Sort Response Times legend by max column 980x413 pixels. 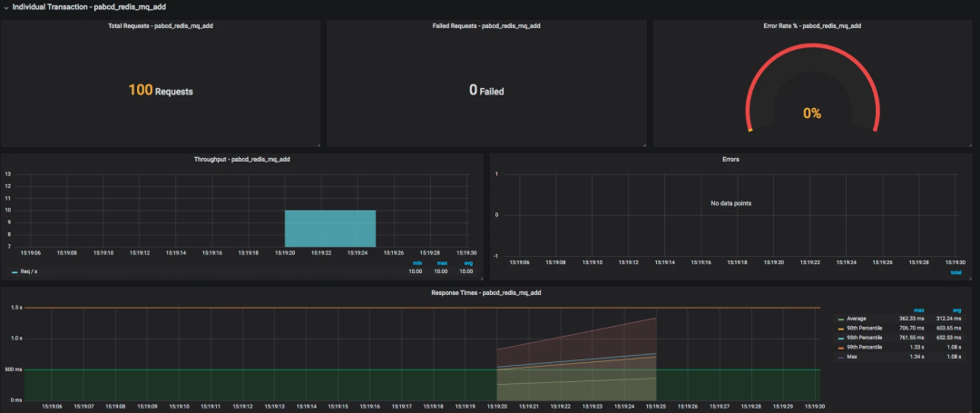coord(918,310)
